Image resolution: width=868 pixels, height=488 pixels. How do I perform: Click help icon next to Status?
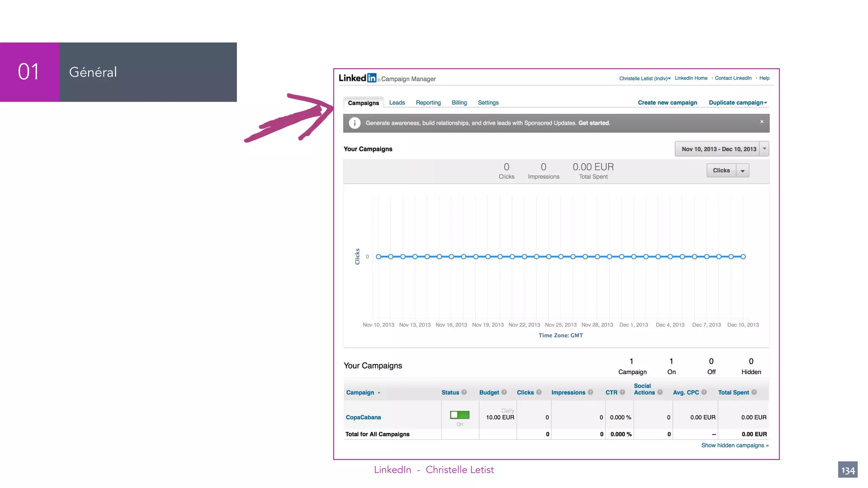[x=464, y=392]
